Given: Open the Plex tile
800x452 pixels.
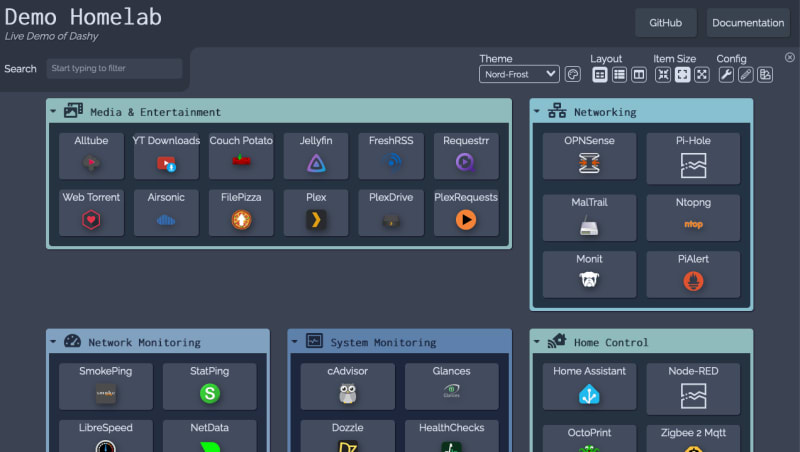Looking at the screenshot, I should pyautogui.click(x=316, y=212).
